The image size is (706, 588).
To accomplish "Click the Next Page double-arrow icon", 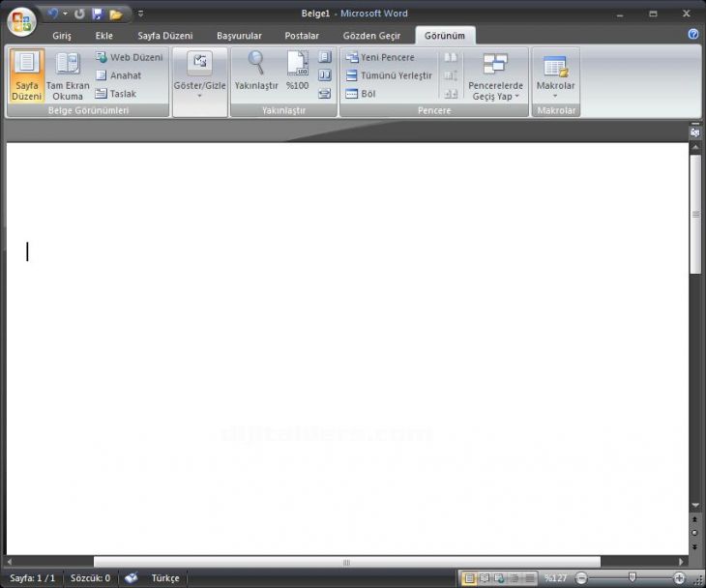I will (694, 547).
